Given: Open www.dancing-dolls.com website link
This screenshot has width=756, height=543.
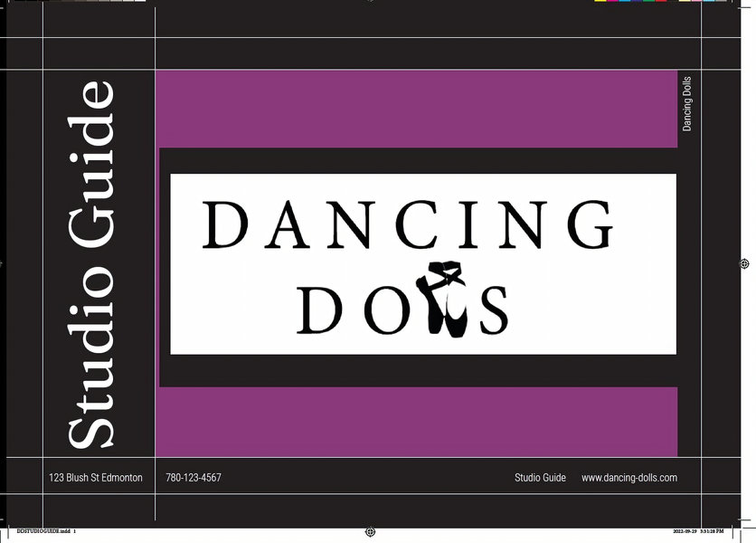Looking at the screenshot, I should click(x=630, y=477).
